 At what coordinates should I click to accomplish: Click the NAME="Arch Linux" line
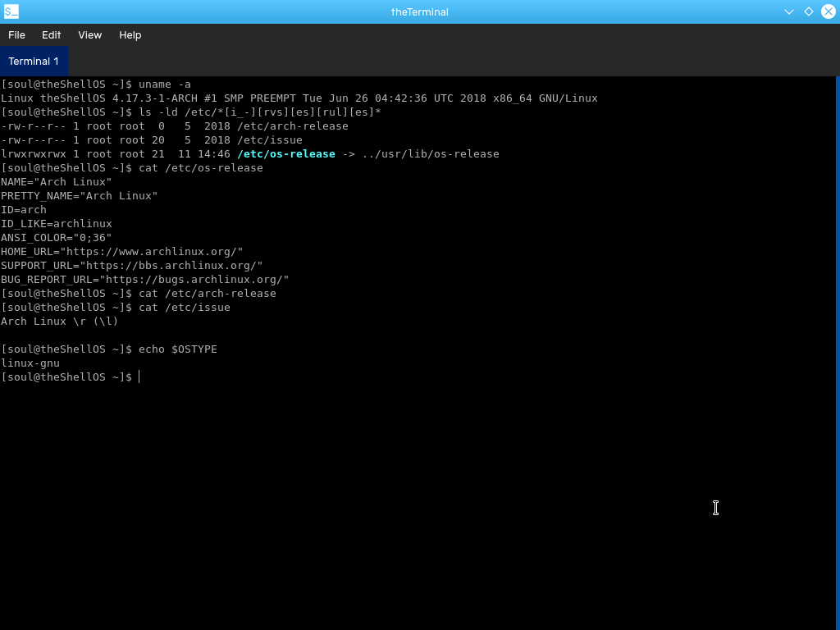(57, 181)
